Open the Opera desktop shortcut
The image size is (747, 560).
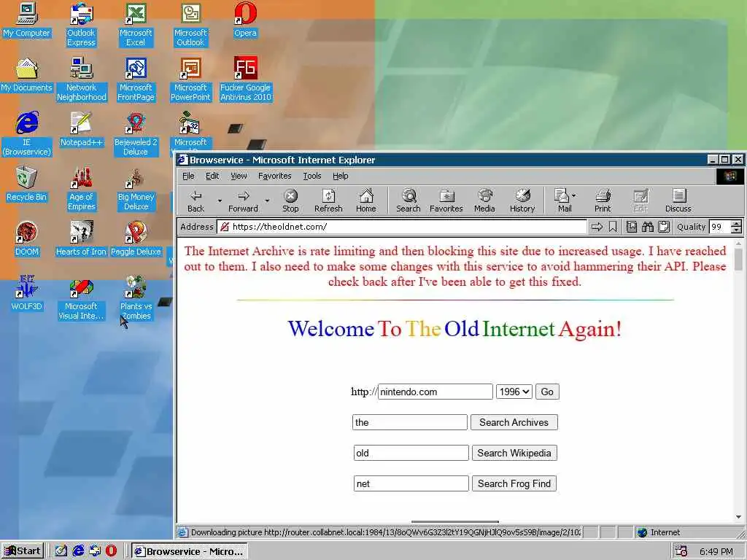tap(245, 20)
